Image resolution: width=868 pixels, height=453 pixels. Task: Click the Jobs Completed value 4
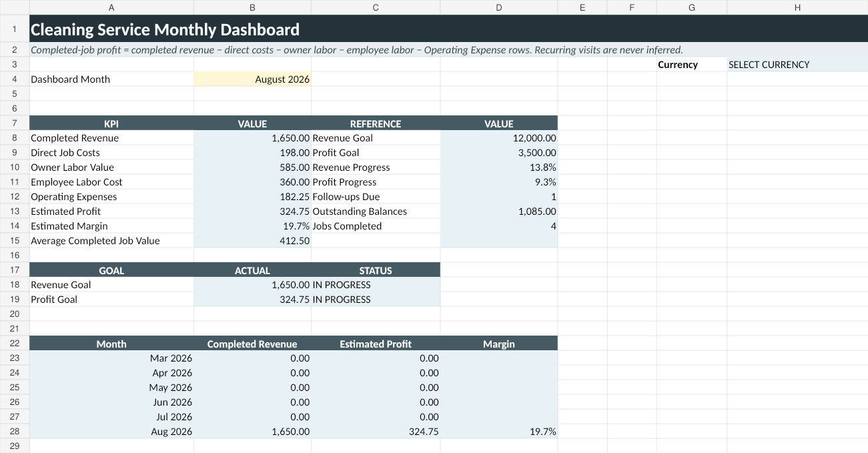499,226
